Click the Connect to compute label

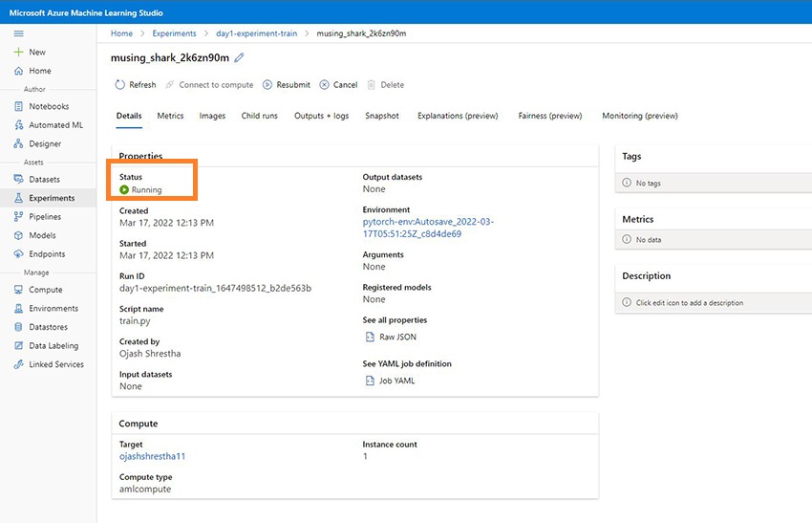pos(216,84)
